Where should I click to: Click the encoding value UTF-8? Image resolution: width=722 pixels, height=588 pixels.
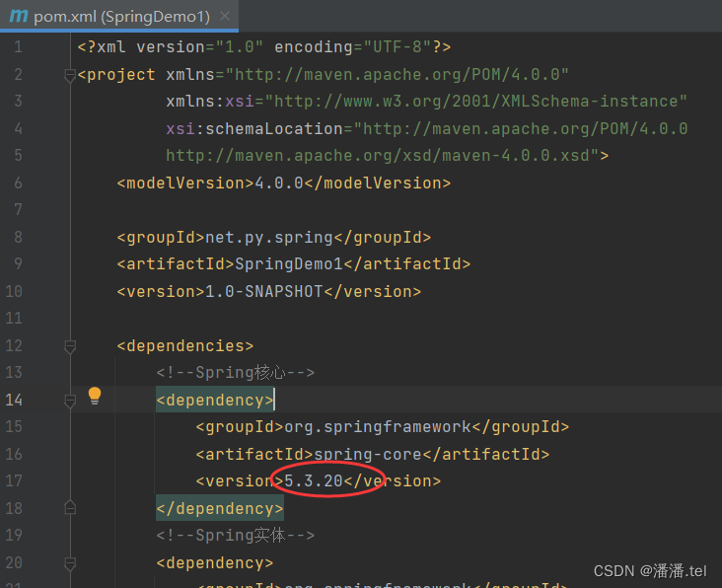point(397,47)
